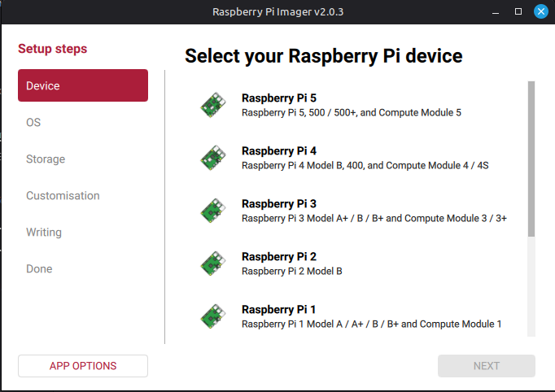Click the device list vertical scrollbar
This screenshot has width=555, height=392.
coord(531,159)
